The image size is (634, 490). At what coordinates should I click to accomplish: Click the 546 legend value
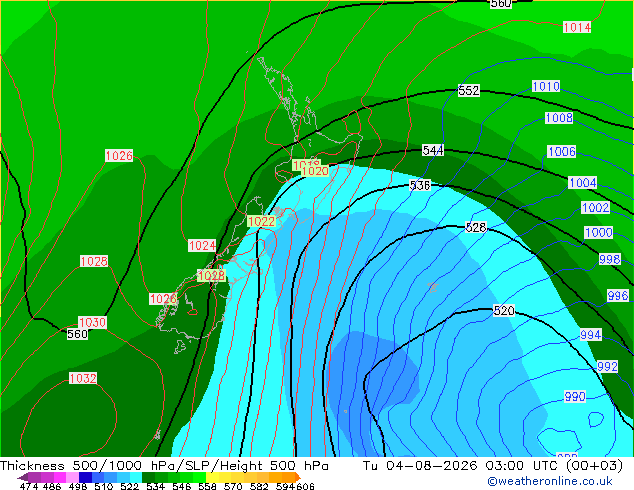pos(181,486)
